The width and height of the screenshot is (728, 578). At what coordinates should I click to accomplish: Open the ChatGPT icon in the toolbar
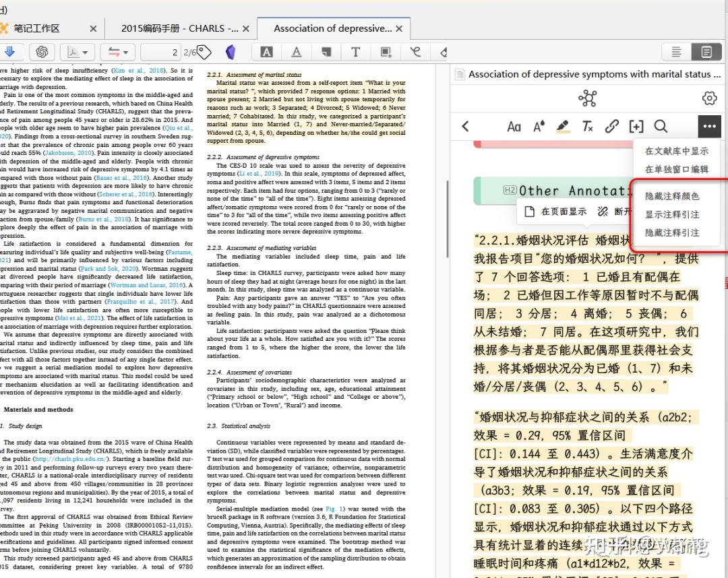pyautogui.click(x=42, y=52)
